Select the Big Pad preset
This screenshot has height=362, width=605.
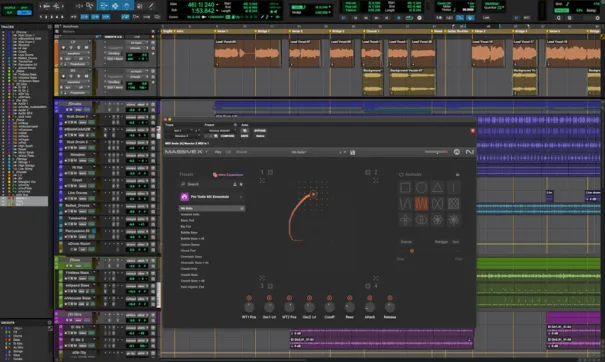(186, 227)
